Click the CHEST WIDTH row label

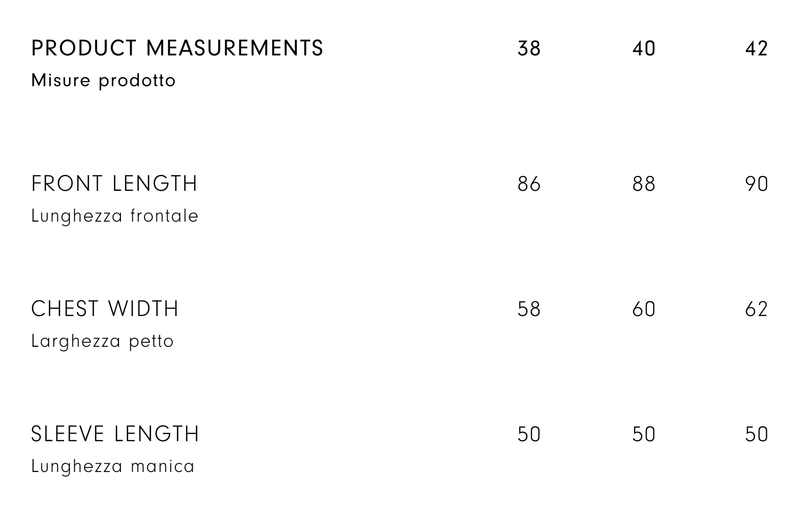click(x=105, y=309)
